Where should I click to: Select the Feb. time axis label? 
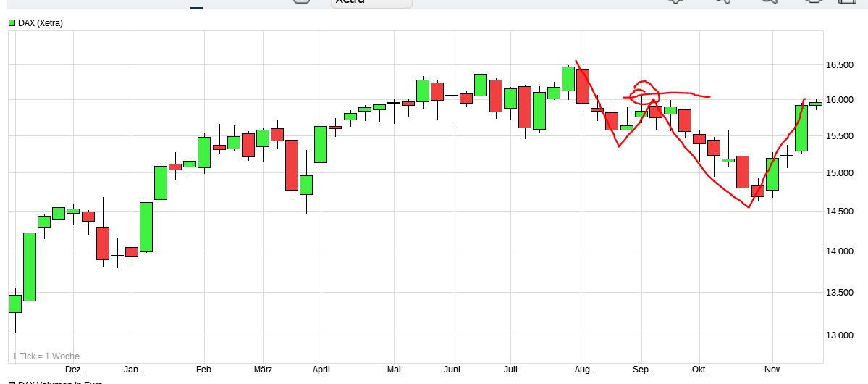click(205, 370)
